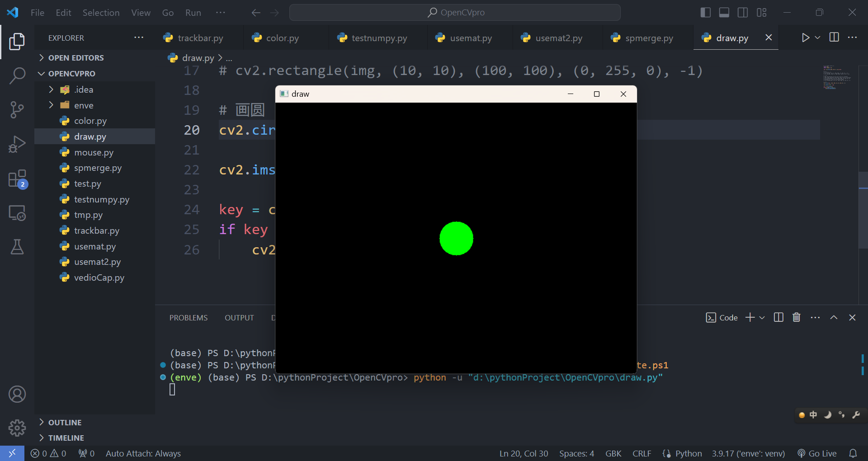This screenshot has height=461, width=868.
Task: Change Python language mode in status bar
Action: pyautogui.click(x=689, y=453)
